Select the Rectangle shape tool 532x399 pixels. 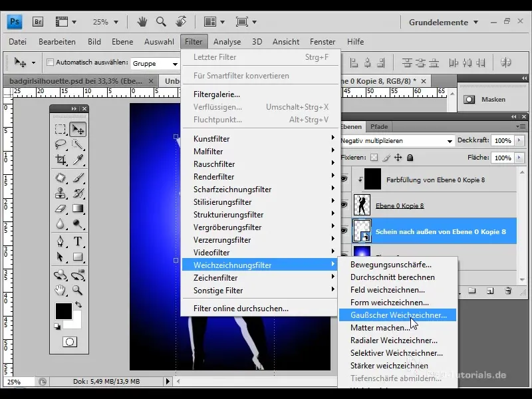click(78, 257)
